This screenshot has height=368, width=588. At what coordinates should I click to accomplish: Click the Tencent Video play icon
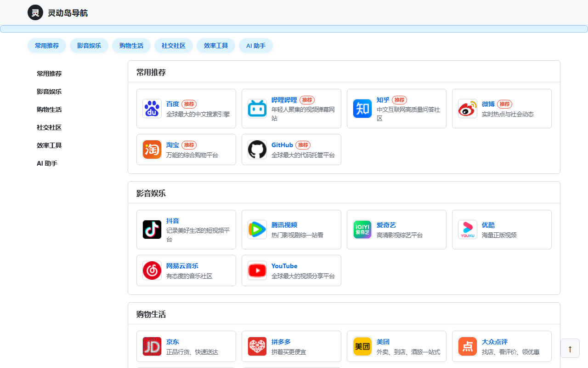point(257,230)
